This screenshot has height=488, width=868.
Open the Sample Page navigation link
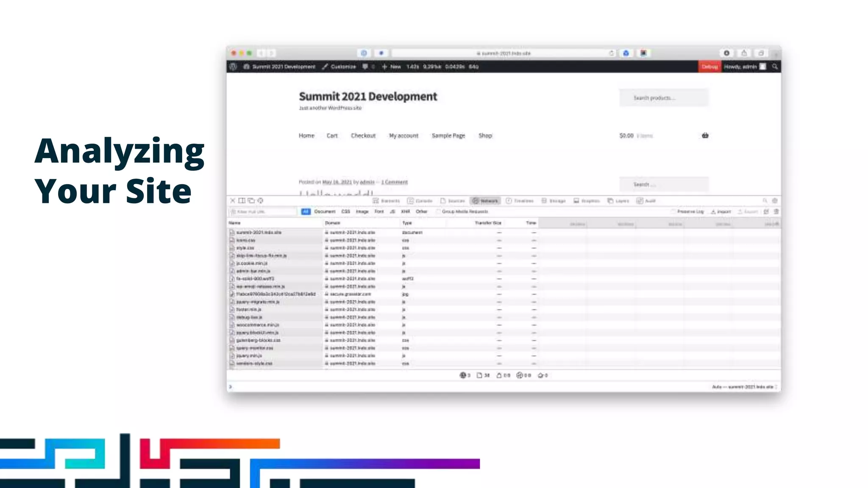pyautogui.click(x=448, y=136)
